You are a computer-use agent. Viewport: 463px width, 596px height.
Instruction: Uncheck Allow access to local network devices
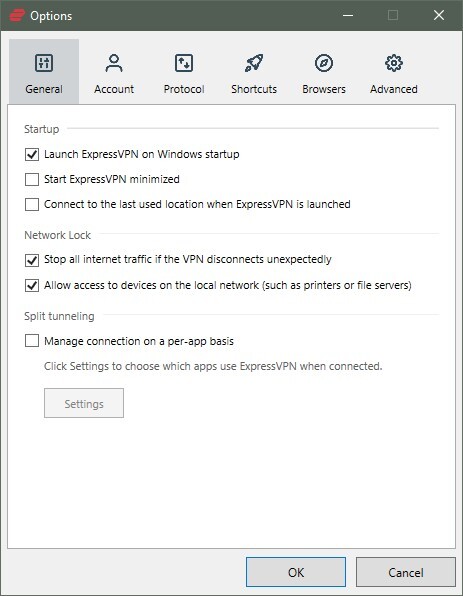point(32,285)
